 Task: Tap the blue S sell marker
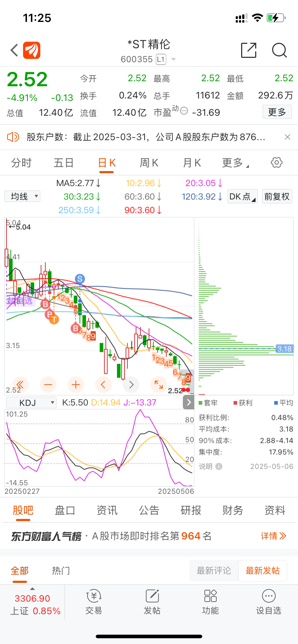pyautogui.click(x=80, y=279)
